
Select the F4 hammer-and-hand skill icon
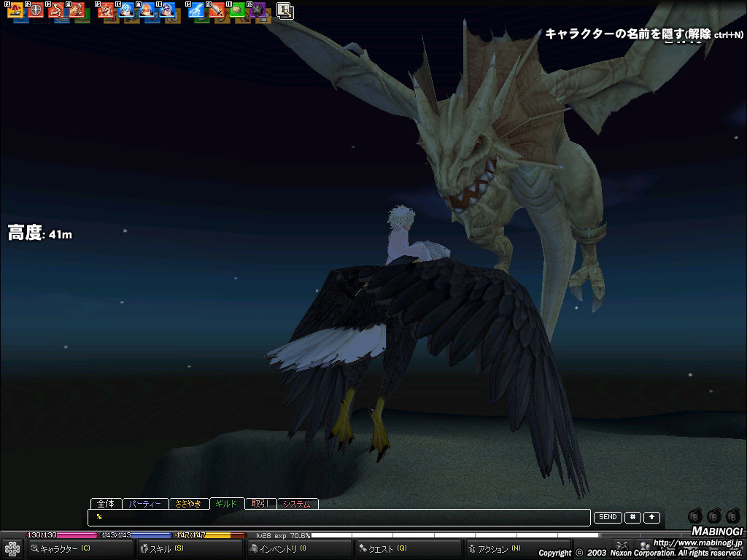click(x=77, y=10)
